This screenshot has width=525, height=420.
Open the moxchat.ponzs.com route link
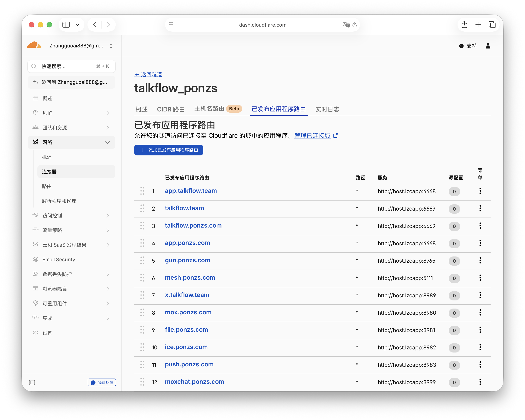[194, 382]
